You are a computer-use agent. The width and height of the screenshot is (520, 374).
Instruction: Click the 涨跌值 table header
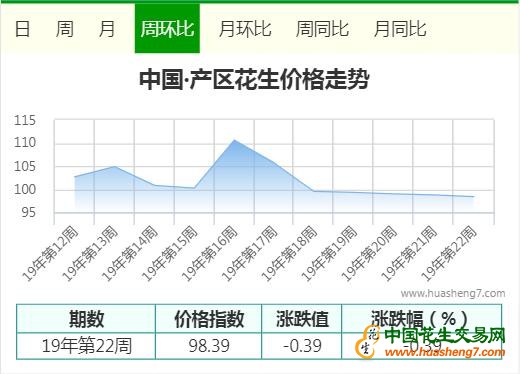302,319
